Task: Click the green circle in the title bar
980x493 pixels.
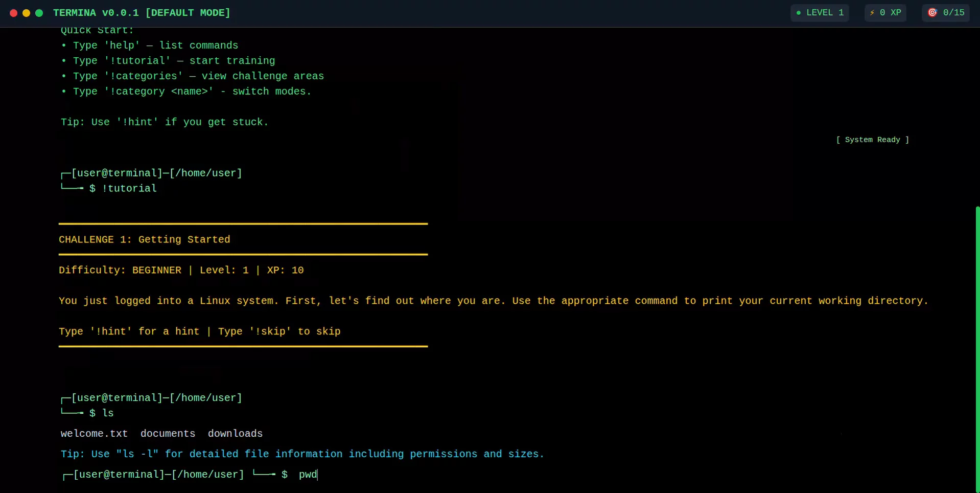Action: 39,13
